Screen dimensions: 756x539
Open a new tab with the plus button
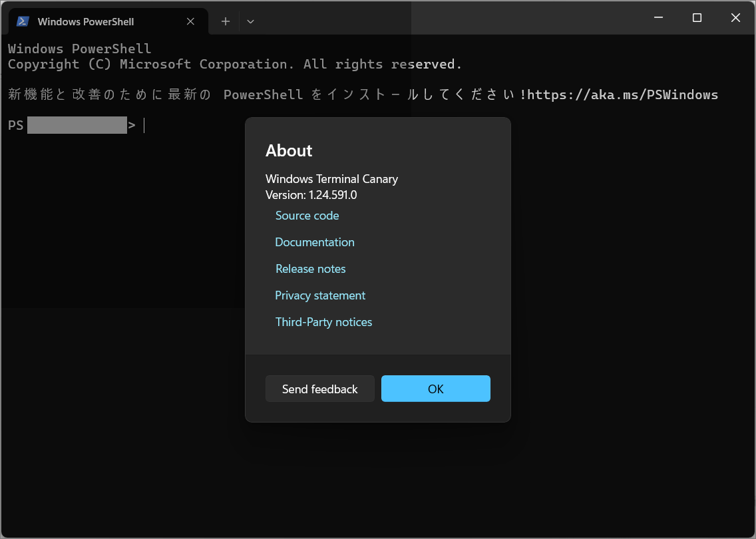[x=225, y=21]
